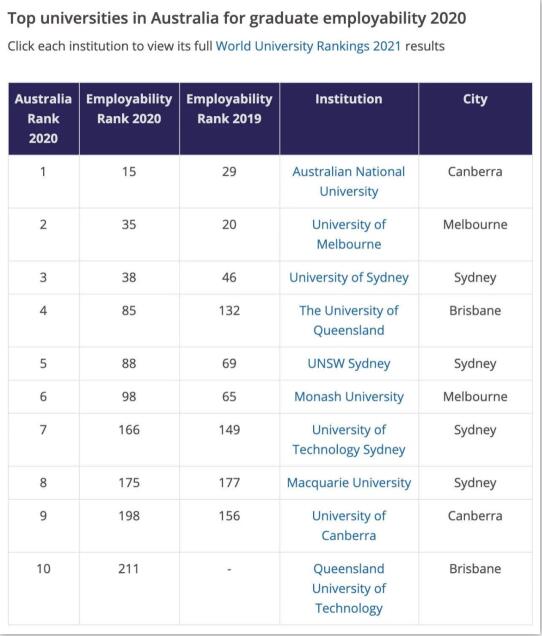Image resolution: width=542 pixels, height=636 pixels.
Task: Open University of Technology Sydney link
Action: tap(348, 440)
